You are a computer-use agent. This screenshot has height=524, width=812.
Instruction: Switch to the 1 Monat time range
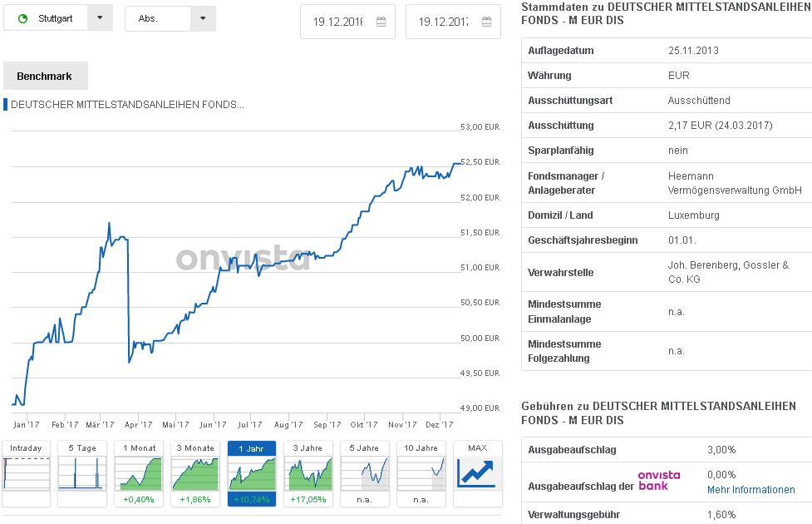(139, 447)
